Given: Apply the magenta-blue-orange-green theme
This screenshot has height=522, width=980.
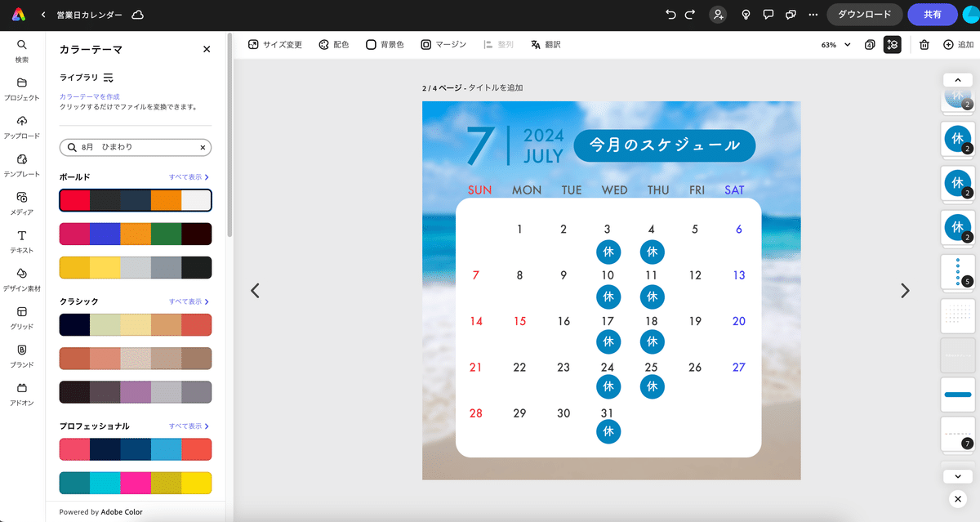Looking at the screenshot, I should pos(136,234).
